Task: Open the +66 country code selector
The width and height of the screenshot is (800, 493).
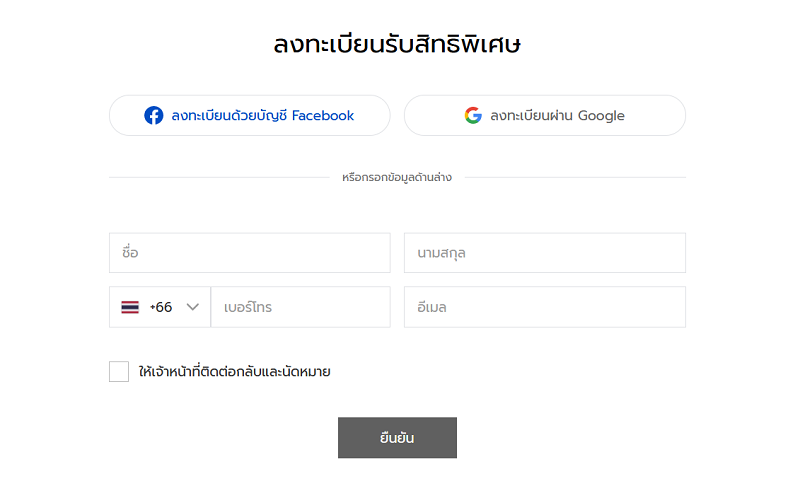Action: point(160,307)
